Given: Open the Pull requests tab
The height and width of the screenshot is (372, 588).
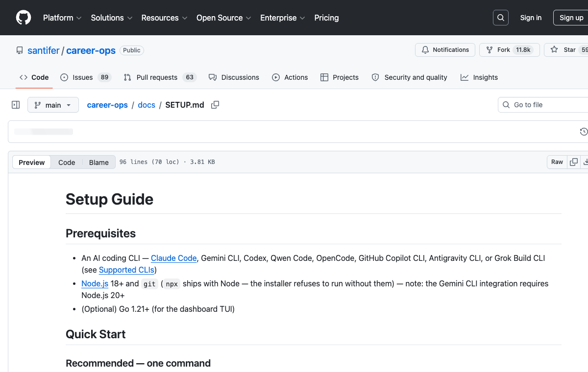Looking at the screenshot, I should point(159,77).
